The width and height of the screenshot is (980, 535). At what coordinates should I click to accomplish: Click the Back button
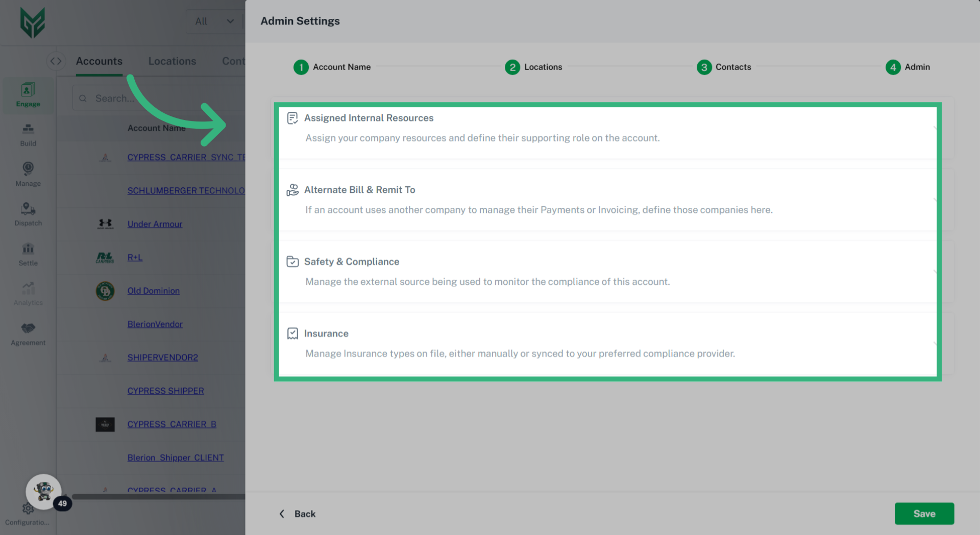click(x=305, y=514)
